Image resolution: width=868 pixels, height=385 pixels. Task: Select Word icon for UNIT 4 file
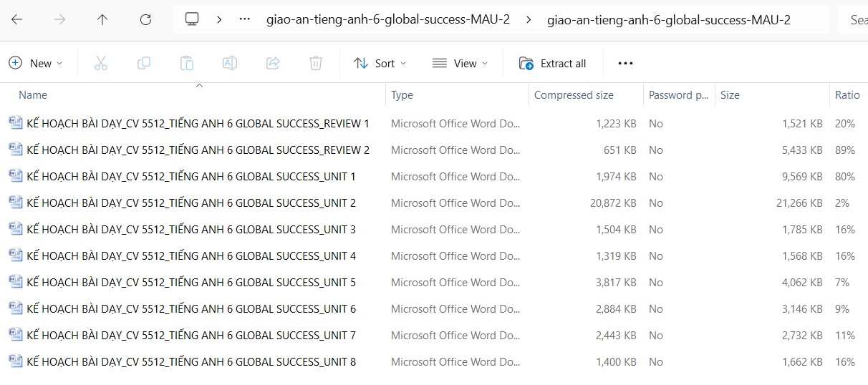pos(16,255)
